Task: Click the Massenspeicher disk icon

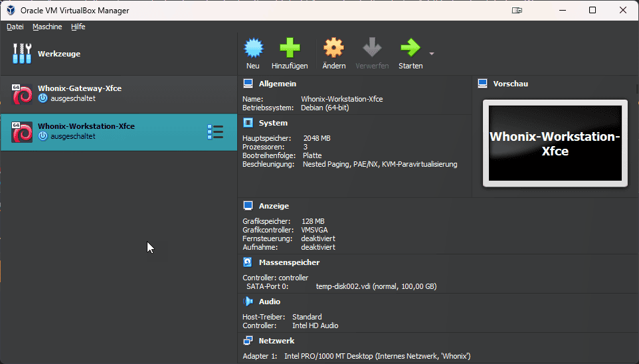Action: click(x=248, y=262)
